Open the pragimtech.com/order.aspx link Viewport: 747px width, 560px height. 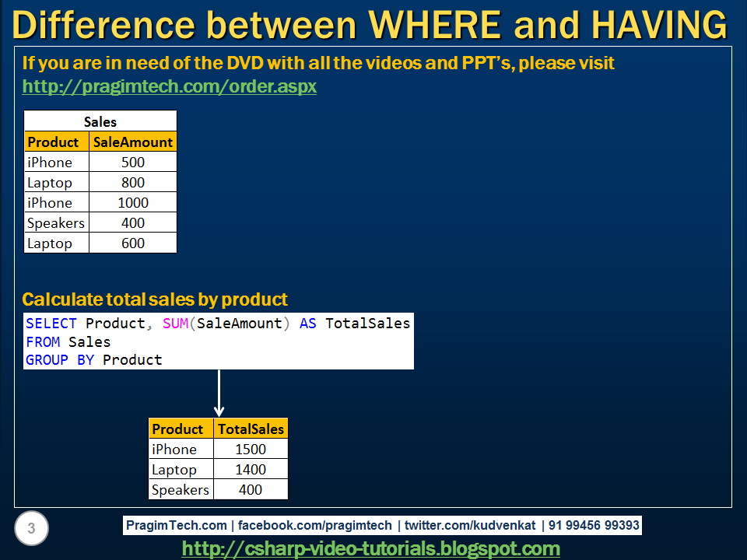point(169,86)
